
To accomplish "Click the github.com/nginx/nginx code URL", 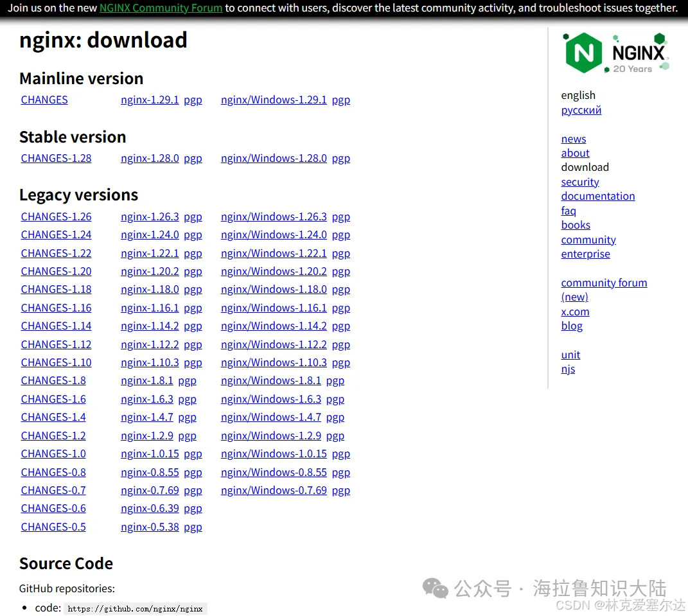I will pyautogui.click(x=135, y=608).
